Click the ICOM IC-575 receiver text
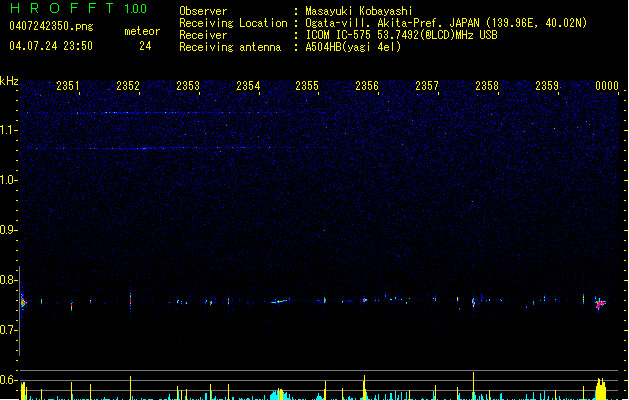Viewport: 629px width, 400px height. click(x=401, y=35)
